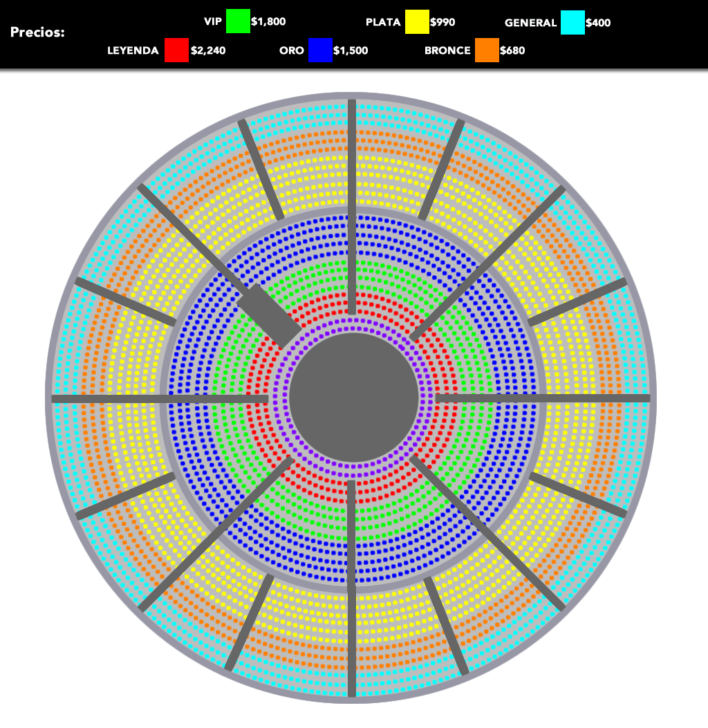Click the $1,800 VIP price

268,22
